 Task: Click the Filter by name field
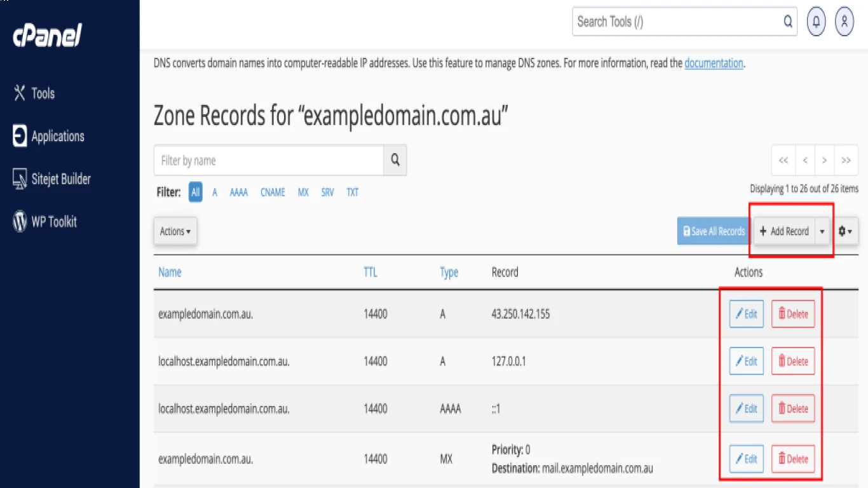269,160
